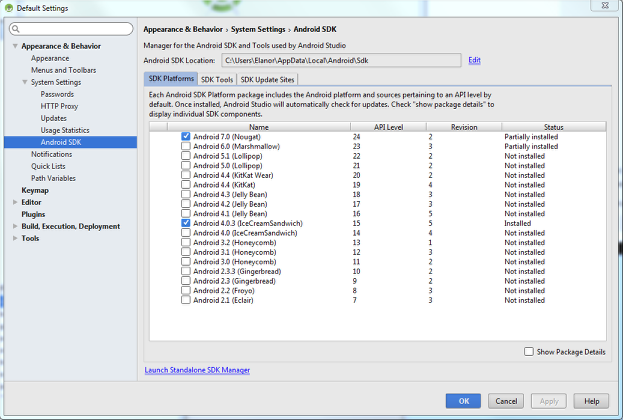Open the SDK Tools tab
Viewport: 623px width, 420px height.
click(x=217, y=79)
